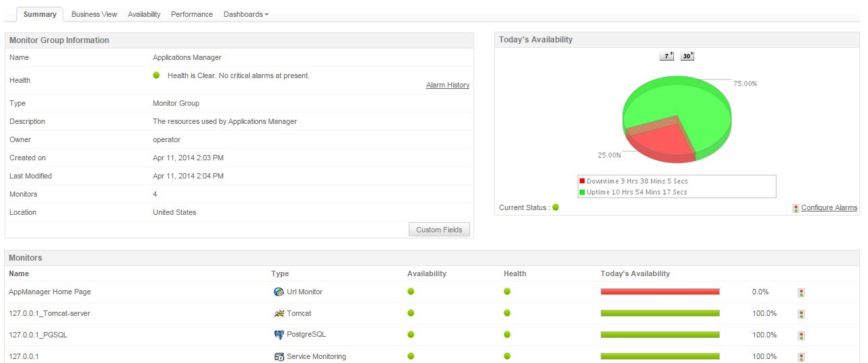Click the 'Downtime 3 Hrs 38 Mins 5 Secs' legend text
Viewport: 868px width, 363px height.
(x=637, y=181)
